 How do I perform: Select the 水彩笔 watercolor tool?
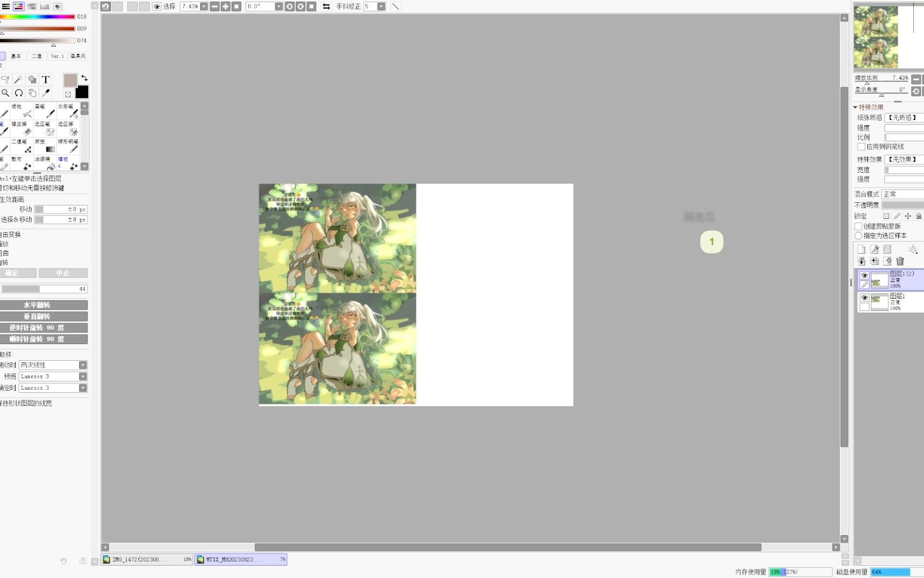point(68,111)
